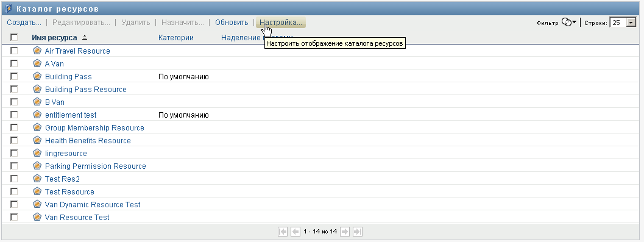Image resolution: width=644 pixels, height=242 pixels.
Task: Open the Building Pass link
Action: pos(68,76)
